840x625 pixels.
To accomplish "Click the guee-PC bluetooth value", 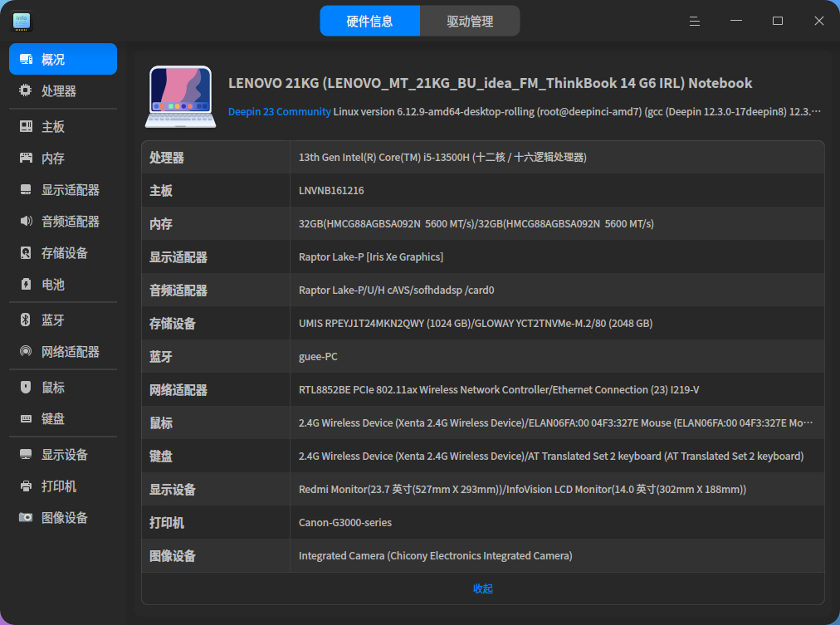I will [318, 356].
